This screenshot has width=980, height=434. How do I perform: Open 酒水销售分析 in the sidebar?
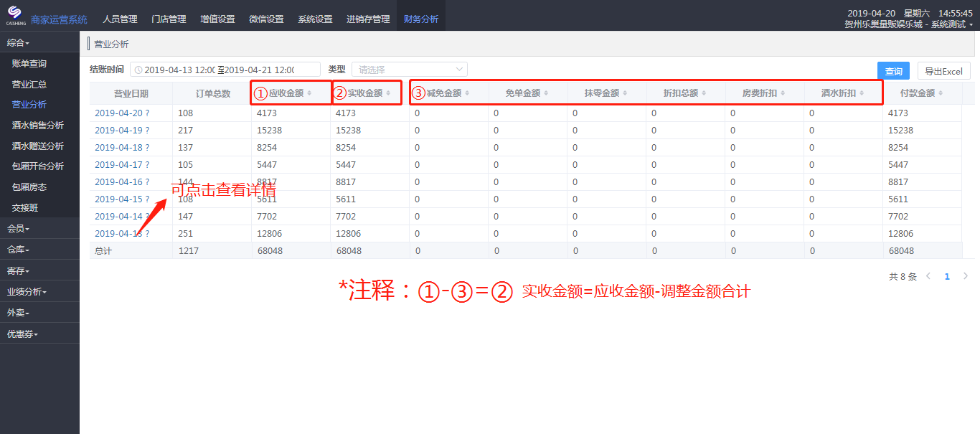(39, 126)
